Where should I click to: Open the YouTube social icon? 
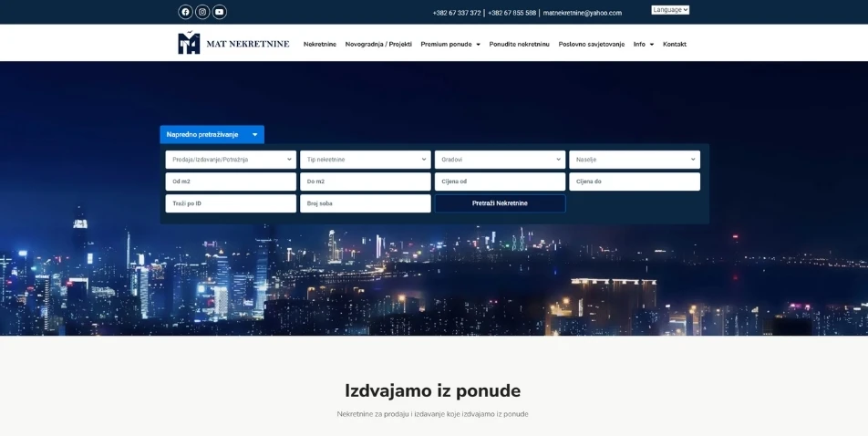[219, 12]
